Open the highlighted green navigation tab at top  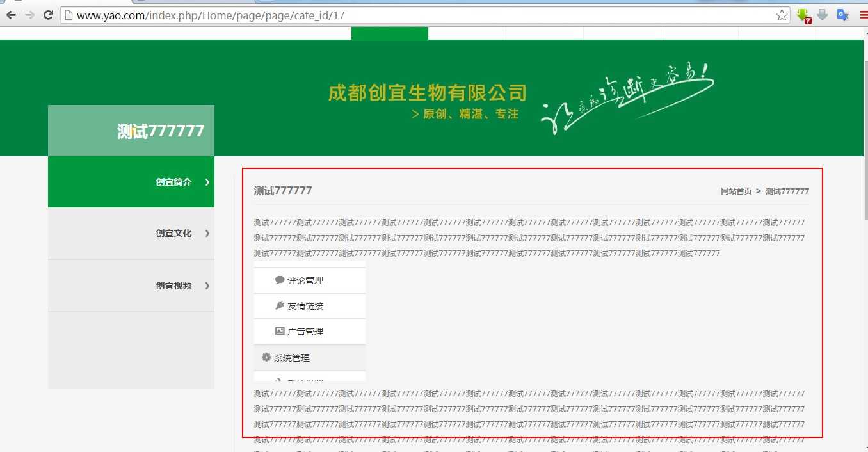point(390,33)
